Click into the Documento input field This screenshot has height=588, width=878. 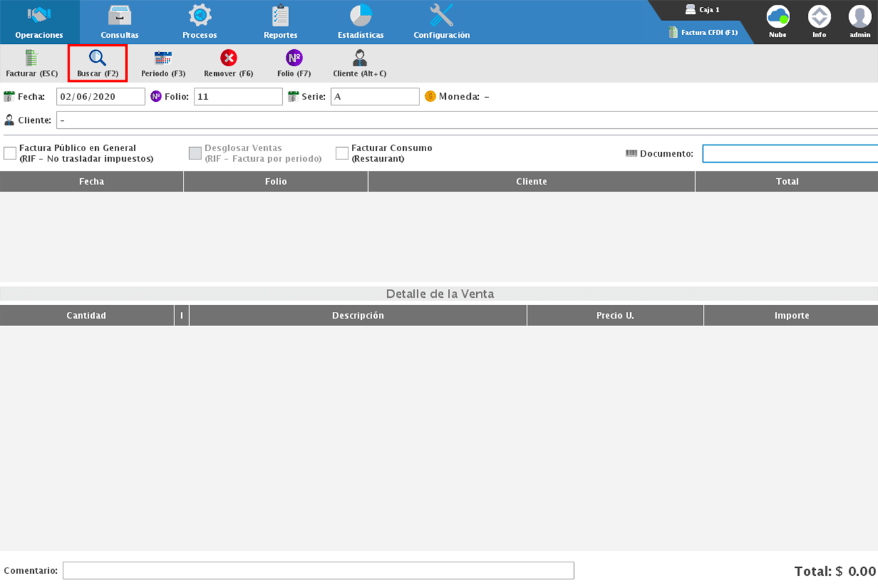pyautogui.click(x=790, y=154)
